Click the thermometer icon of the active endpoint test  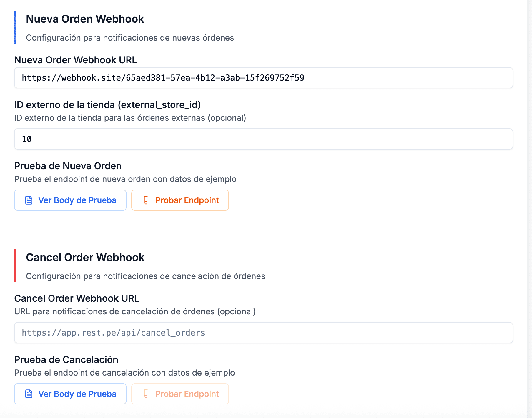pos(146,200)
